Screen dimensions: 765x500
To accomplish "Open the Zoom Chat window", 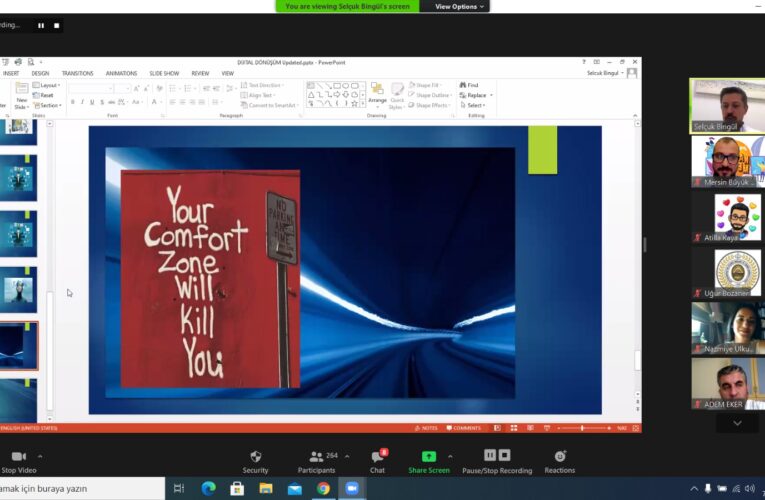I will [x=377, y=457].
